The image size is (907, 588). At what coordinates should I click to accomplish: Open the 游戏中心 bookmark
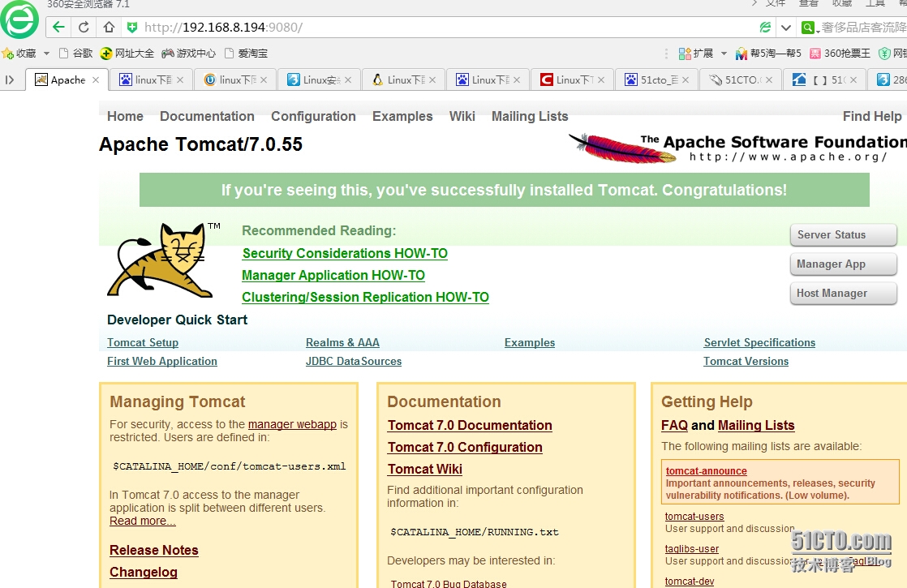188,54
